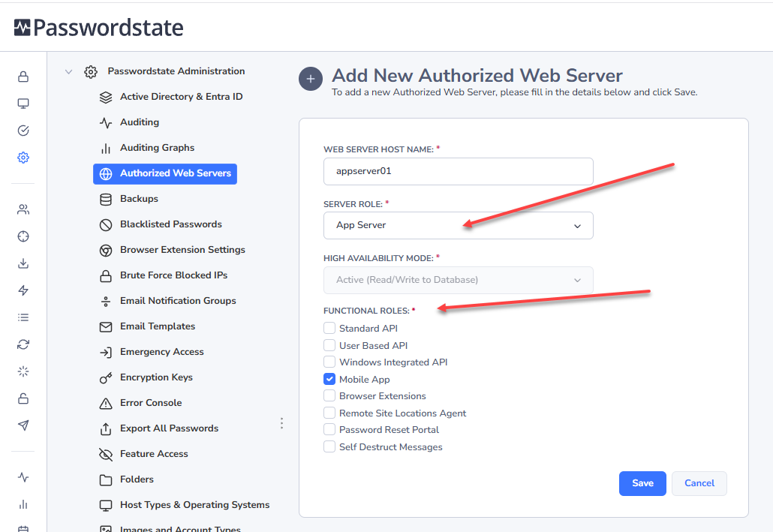Enable the Standard API checkbox

tap(329, 328)
